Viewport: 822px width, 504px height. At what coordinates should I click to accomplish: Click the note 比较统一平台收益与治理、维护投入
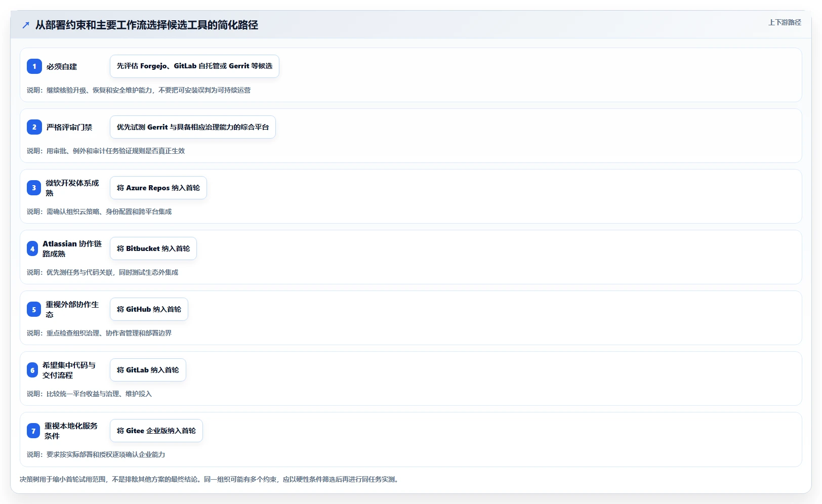[x=89, y=394]
